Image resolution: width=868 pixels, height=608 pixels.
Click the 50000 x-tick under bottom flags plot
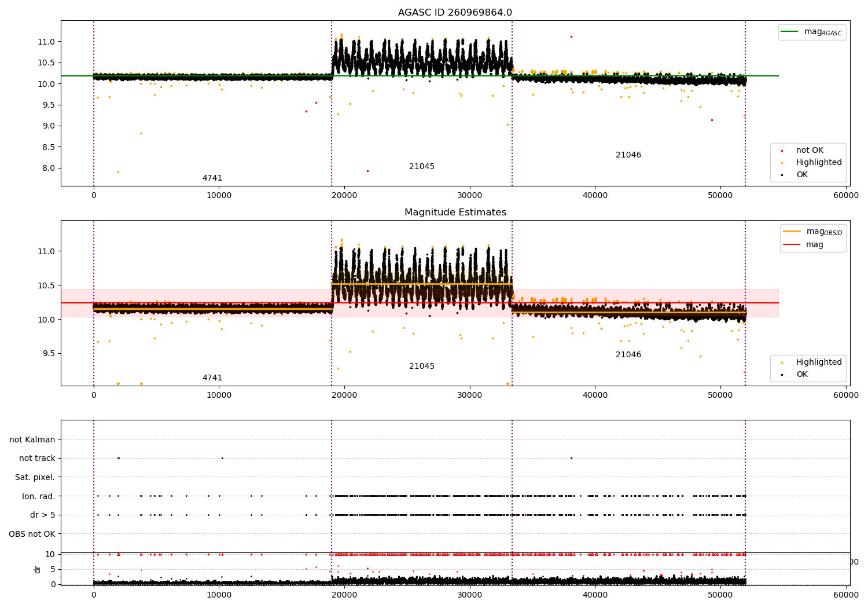[x=720, y=595]
